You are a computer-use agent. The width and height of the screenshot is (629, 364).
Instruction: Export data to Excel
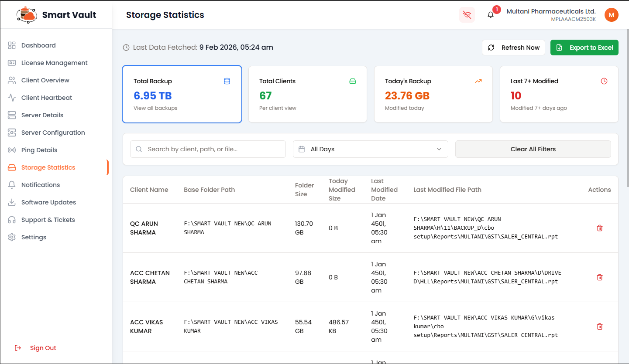584,47
